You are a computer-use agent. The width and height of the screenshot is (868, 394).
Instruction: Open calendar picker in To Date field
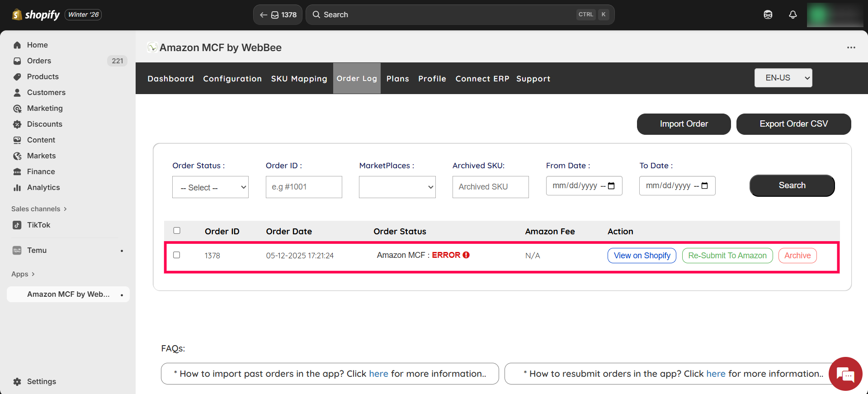coord(704,186)
